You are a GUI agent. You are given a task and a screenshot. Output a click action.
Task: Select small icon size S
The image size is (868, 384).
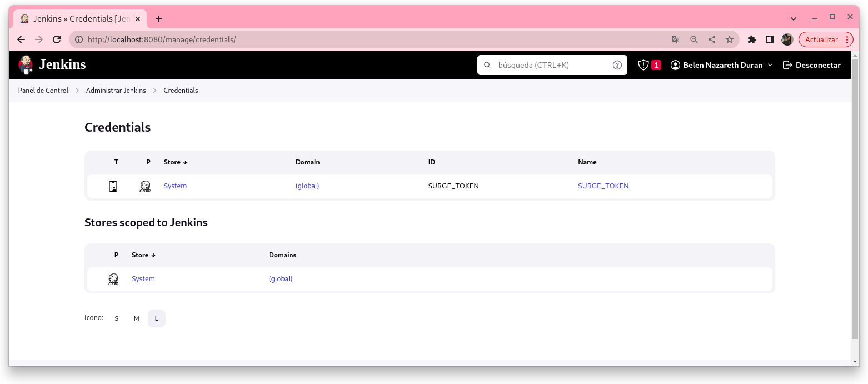click(117, 318)
